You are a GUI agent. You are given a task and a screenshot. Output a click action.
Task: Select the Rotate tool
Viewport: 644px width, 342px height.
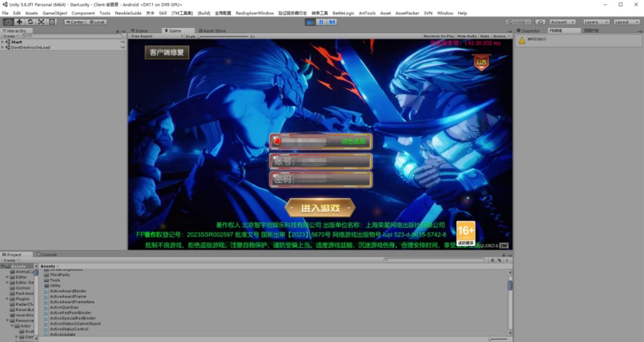30,22
